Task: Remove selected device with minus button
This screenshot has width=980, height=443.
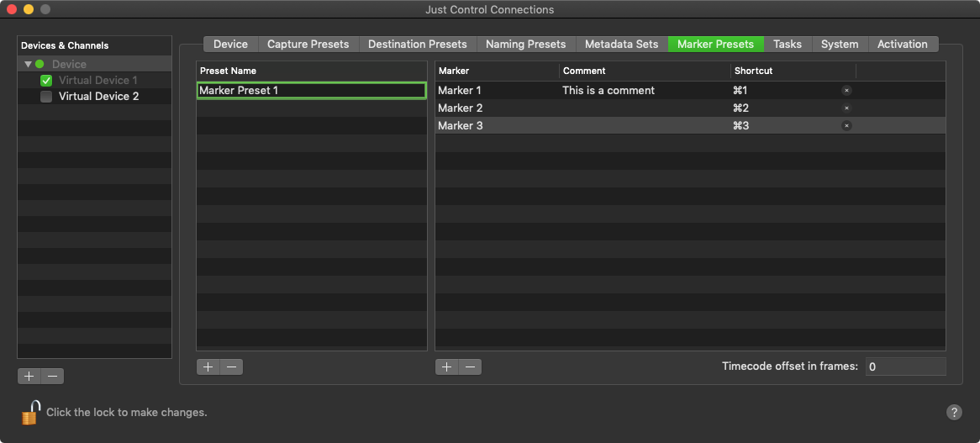Action: (52, 376)
